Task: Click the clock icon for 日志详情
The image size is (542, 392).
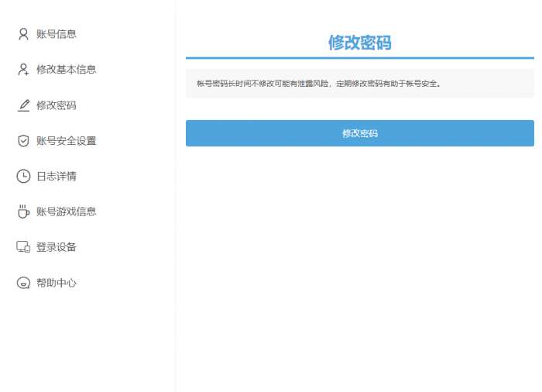Action: 23,176
